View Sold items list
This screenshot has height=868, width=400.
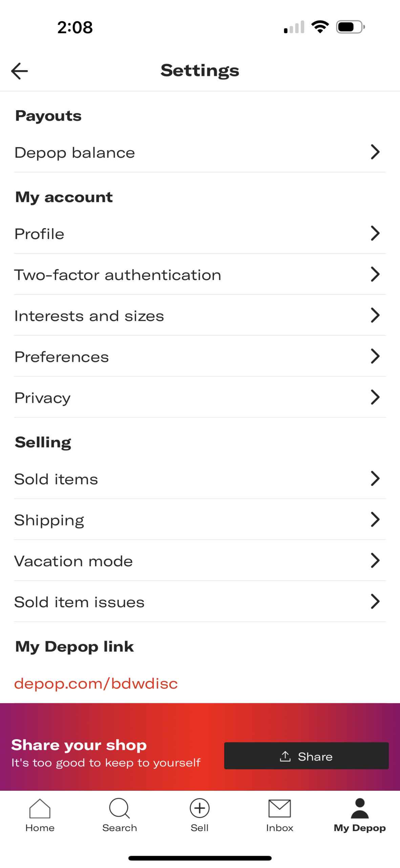pos(200,479)
